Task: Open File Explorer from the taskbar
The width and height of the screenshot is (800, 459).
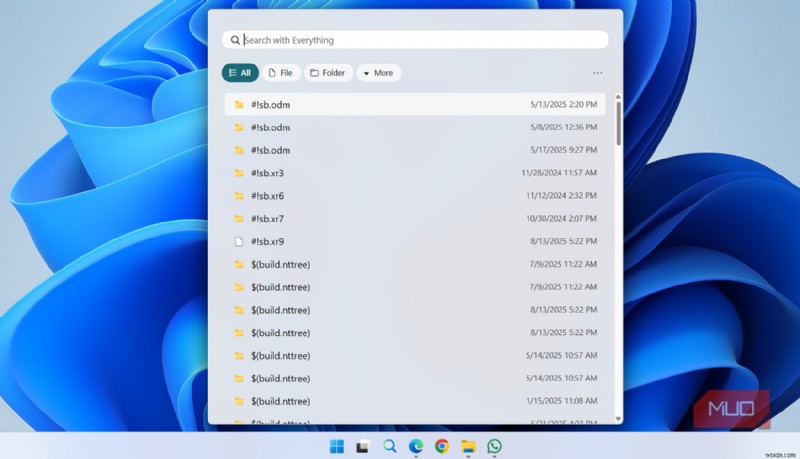Action: (468, 447)
